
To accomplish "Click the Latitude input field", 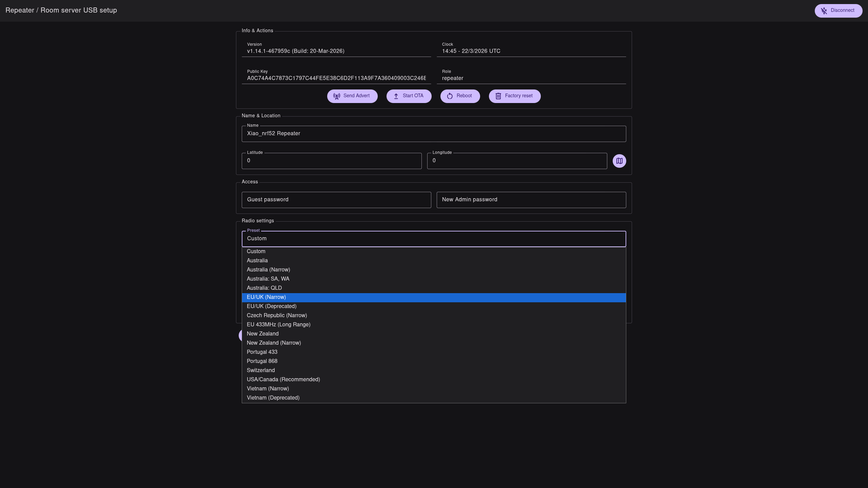I will pyautogui.click(x=331, y=161).
